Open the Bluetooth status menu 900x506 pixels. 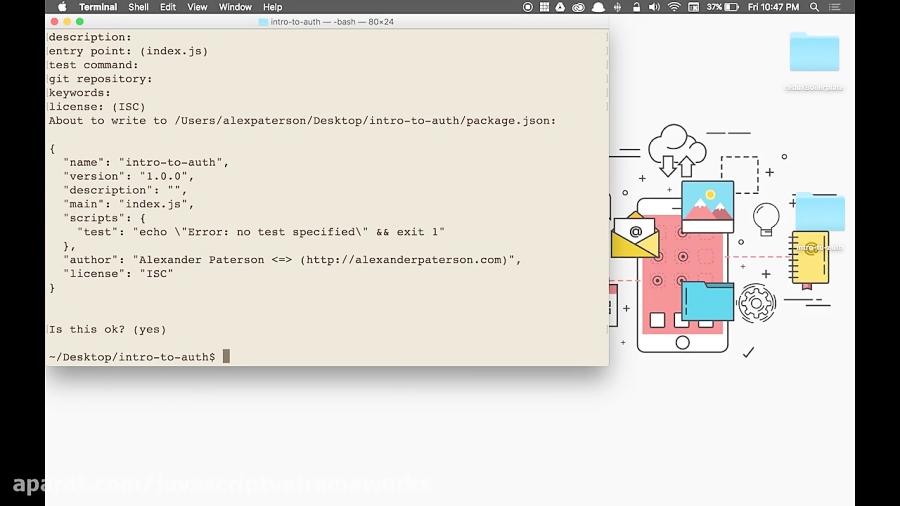618,7
